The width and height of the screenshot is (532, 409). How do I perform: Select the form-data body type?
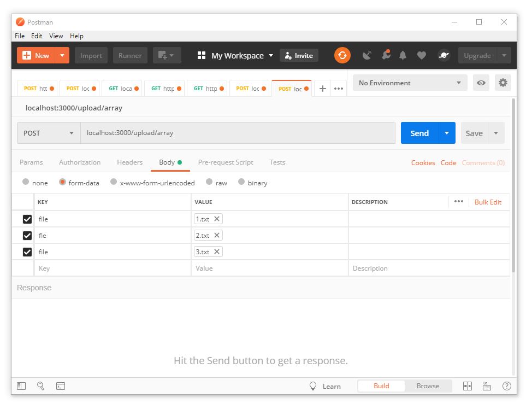(62, 182)
